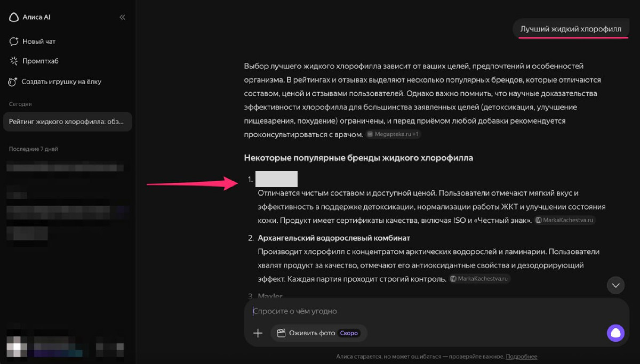Image resolution: width=640 pixels, height=364 pixels.
Task: Click the purple Alice voice button
Action: [615, 333]
